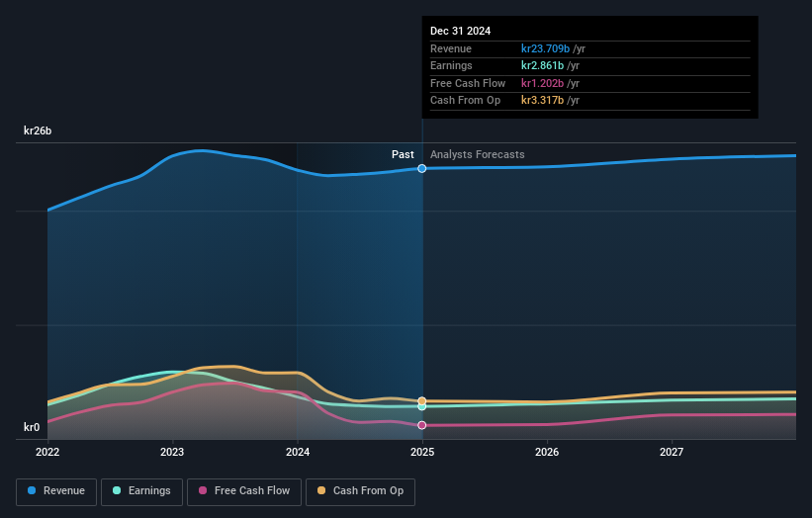Click the kr26b y-axis label
Screen dimensions: 812x518
click(38, 130)
